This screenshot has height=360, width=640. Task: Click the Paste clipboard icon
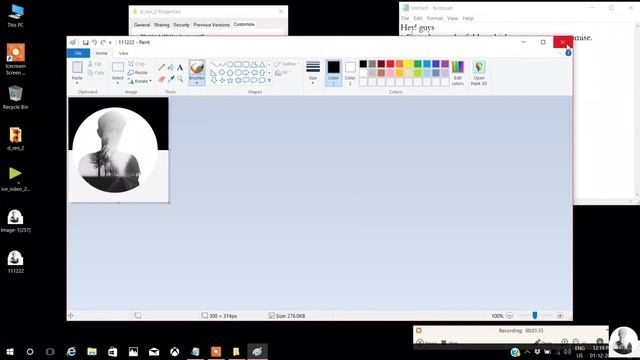click(77, 67)
